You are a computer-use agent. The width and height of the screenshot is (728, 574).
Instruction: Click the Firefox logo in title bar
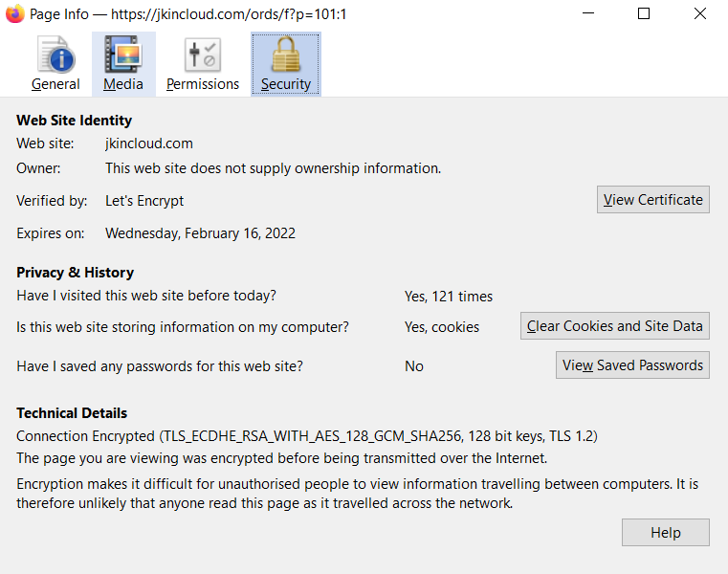tap(15, 14)
